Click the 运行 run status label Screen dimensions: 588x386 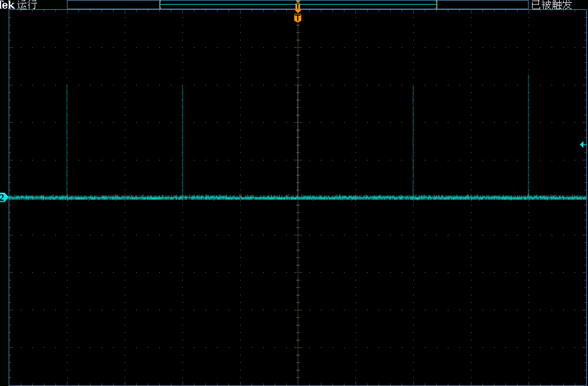point(27,5)
